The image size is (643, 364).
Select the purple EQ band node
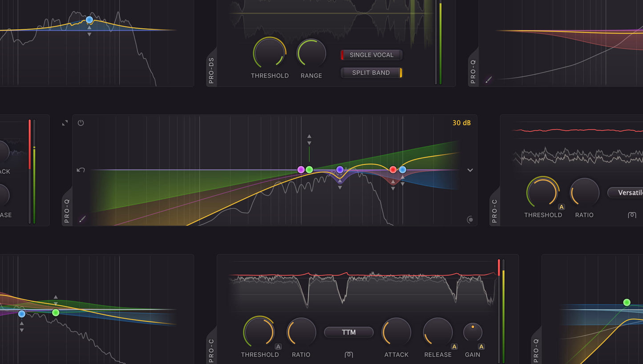tap(301, 169)
